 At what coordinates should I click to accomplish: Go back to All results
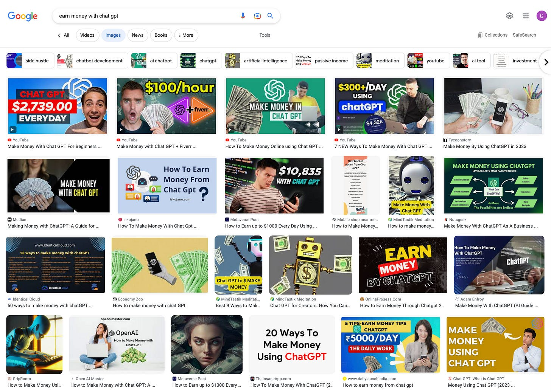point(63,35)
